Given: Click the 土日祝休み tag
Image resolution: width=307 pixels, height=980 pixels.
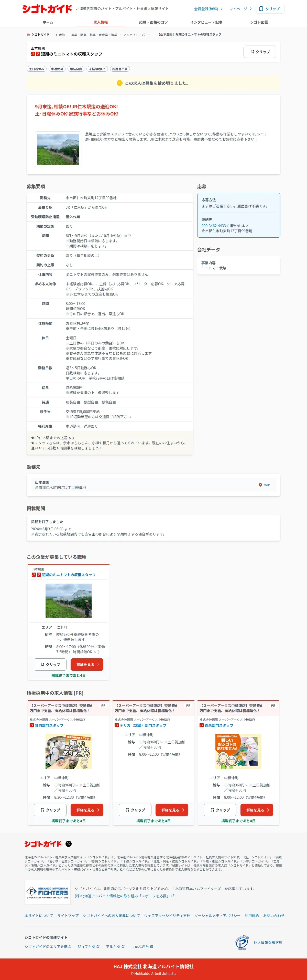Looking at the screenshot, I should point(37,69).
